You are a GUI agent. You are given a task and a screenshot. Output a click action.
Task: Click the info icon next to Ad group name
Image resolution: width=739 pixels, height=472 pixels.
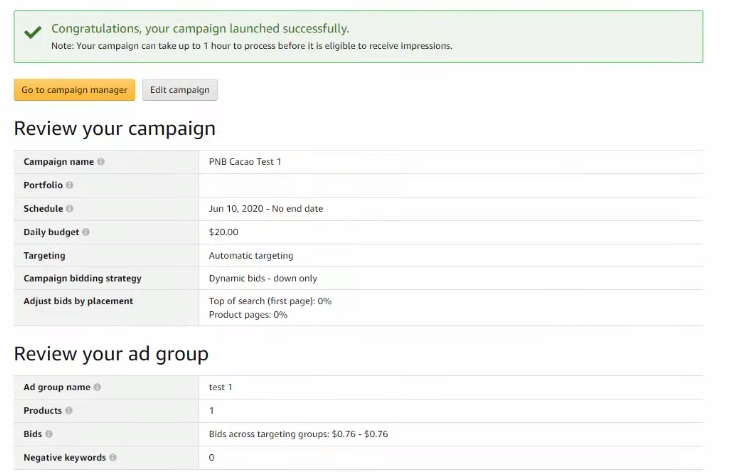click(97, 387)
